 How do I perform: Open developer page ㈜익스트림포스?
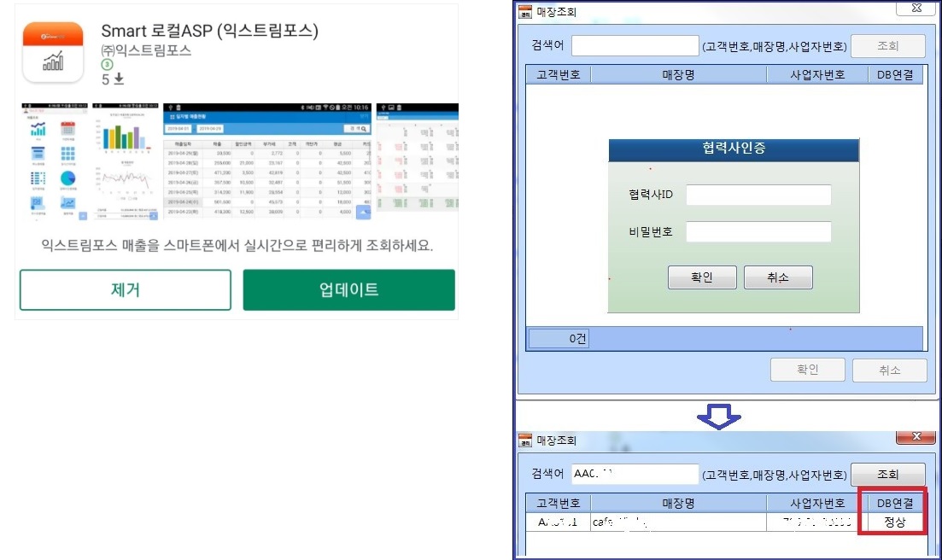146,50
